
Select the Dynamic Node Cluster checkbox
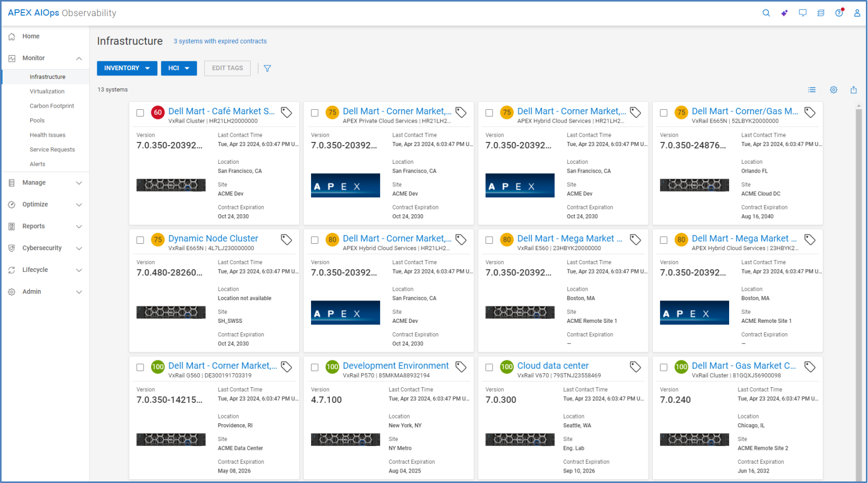point(140,240)
